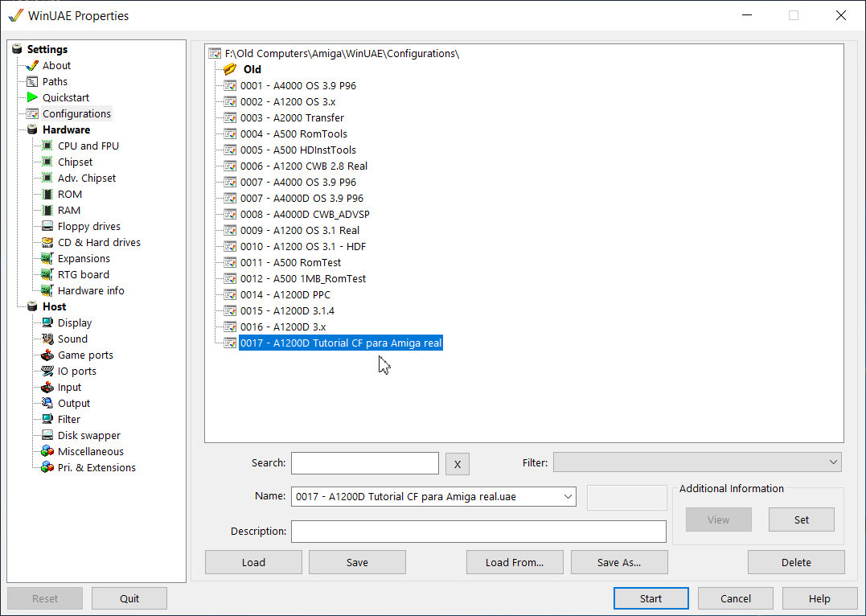Open the Filter dropdown
This screenshot has width=866, height=616.
(x=697, y=462)
